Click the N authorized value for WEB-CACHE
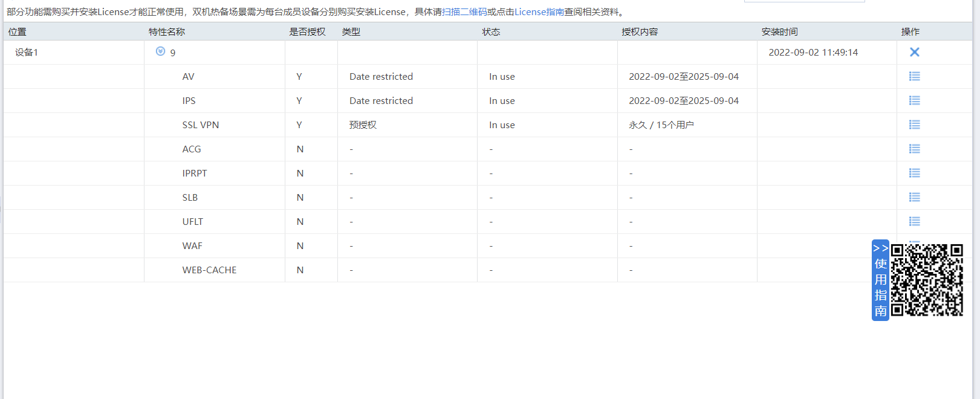 click(300, 270)
